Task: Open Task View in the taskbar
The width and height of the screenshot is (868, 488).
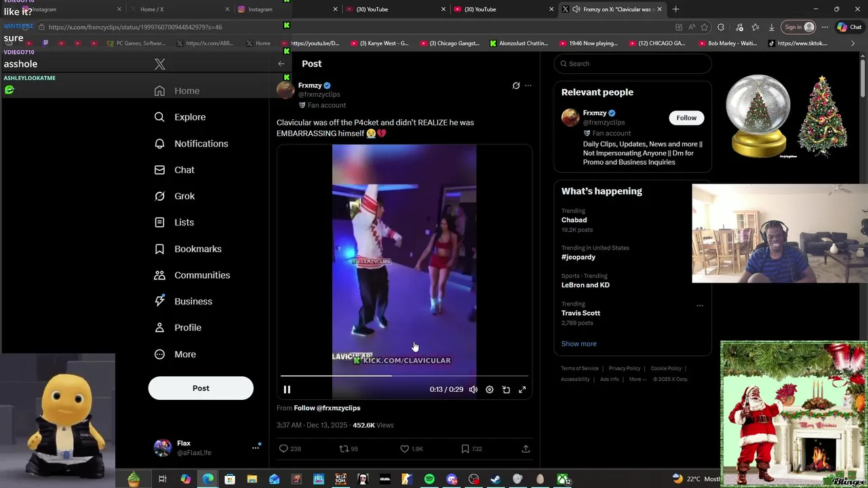Action: click(163, 479)
